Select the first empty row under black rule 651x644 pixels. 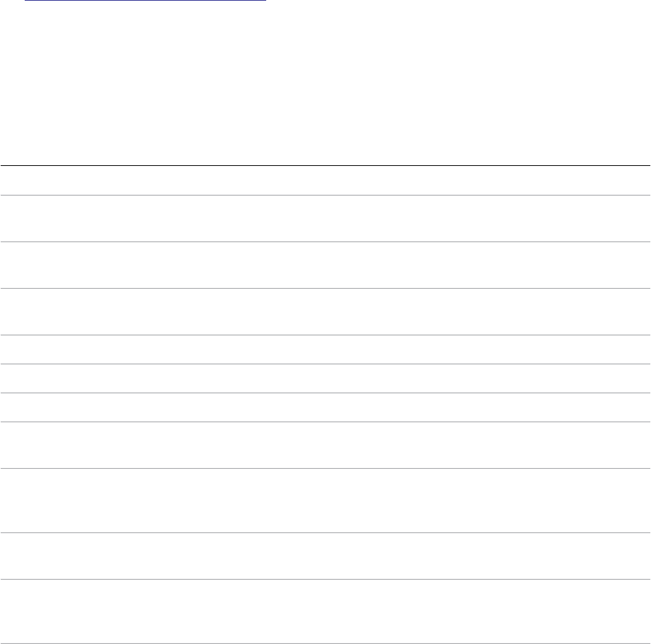[x=325, y=181]
